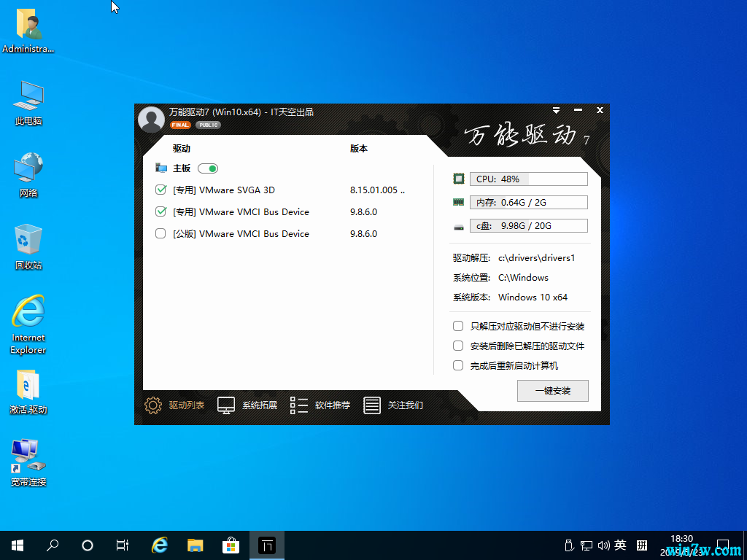Enable 完成后重新启动计算机 option

[x=458, y=366]
